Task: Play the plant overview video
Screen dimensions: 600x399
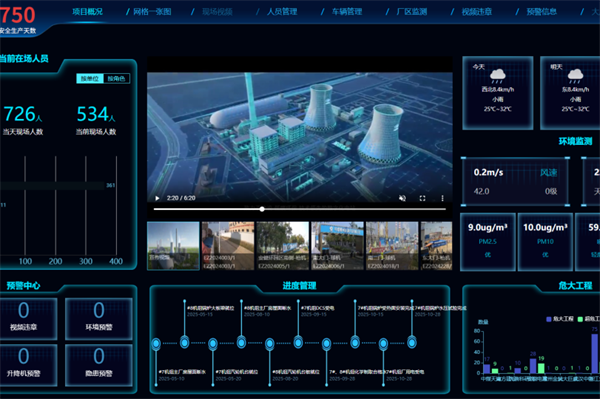Action: tap(157, 198)
